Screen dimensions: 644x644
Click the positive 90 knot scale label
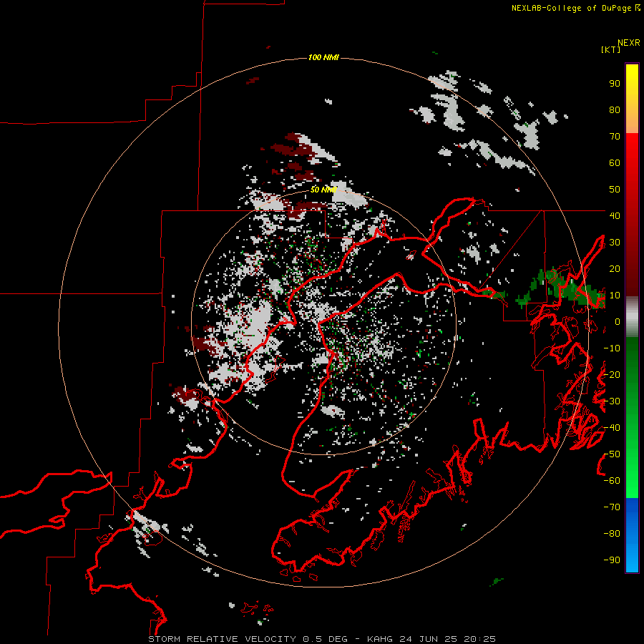pos(615,84)
